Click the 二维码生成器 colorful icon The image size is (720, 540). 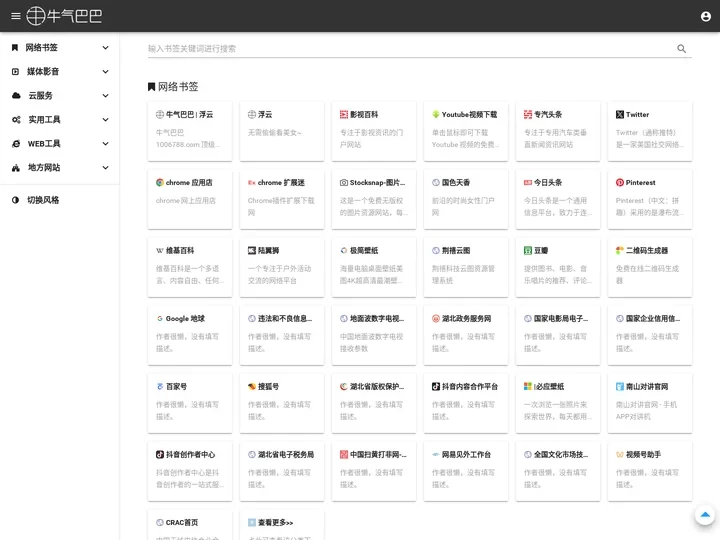[x=620, y=250]
